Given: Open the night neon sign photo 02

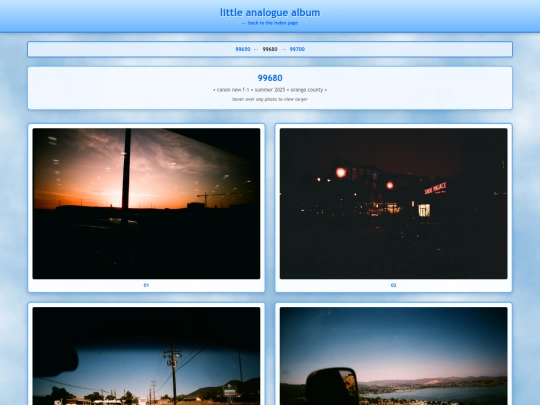Looking at the screenshot, I should pyautogui.click(x=394, y=204).
